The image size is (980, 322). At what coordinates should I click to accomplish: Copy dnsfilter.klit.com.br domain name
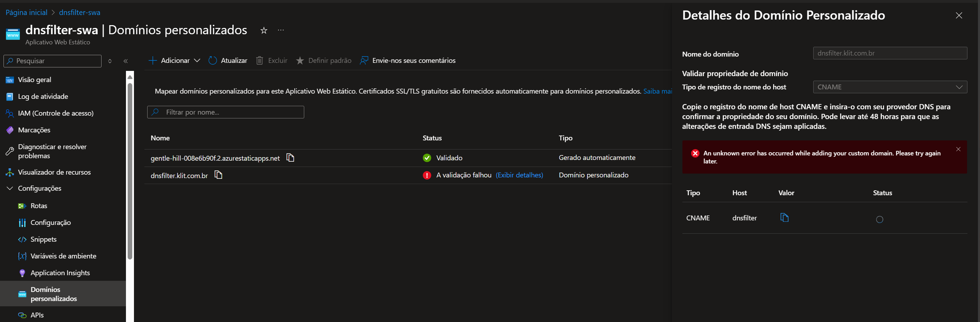218,175
